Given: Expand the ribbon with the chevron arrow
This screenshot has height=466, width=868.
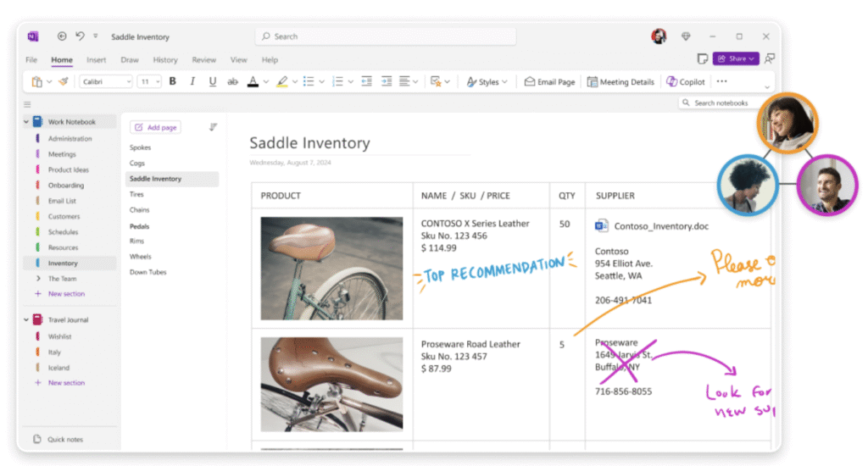Looking at the screenshot, I should 766,87.
